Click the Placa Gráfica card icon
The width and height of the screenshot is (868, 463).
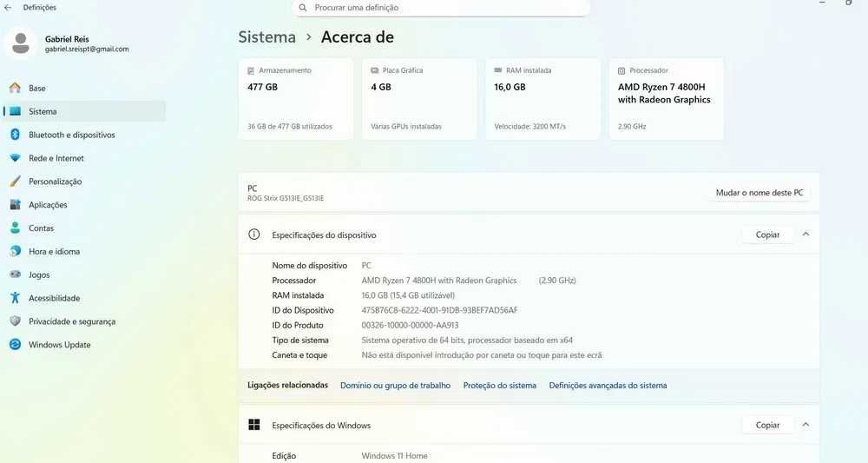(x=375, y=70)
